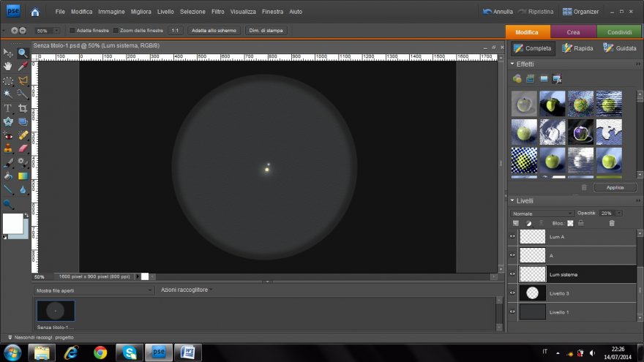This screenshot has height=362, width=644.
Task: Select the Crop tool
Action: (23, 108)
